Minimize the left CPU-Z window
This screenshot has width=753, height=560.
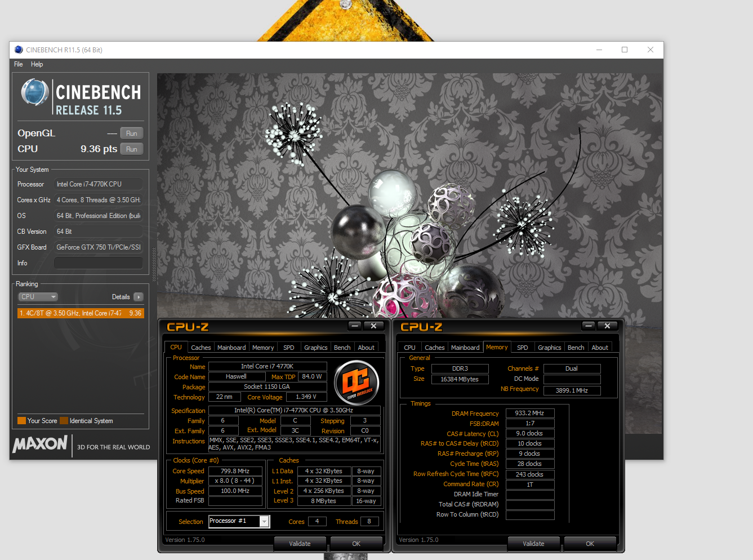click(355, 326)
